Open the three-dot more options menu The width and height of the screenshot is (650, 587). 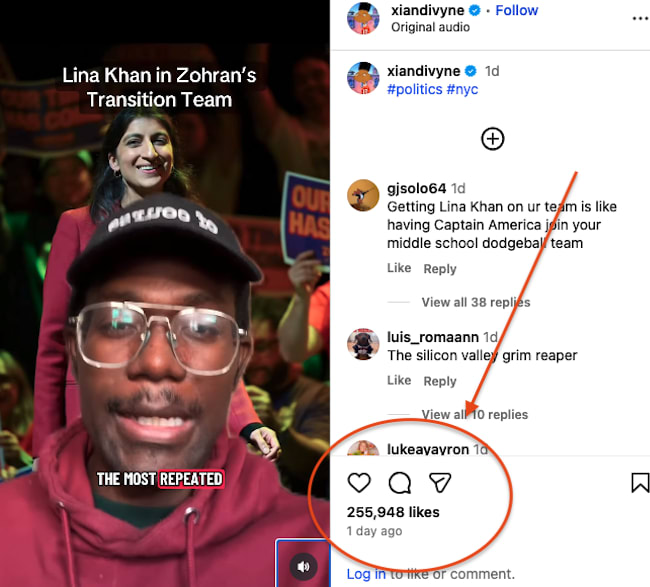pos(640,19)
